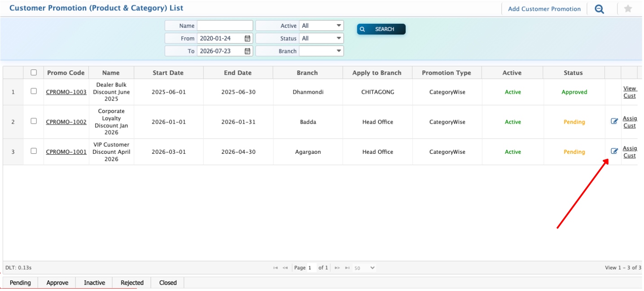Toggle the select-all header checkbox
The height and width of the screenshot is (291, 644).
pos(34,73)
